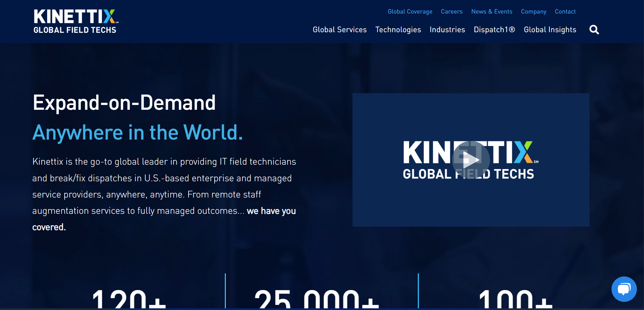This screenshot has height=310, width=644.
Task: Go to Contact page
Action: (565, 12)
